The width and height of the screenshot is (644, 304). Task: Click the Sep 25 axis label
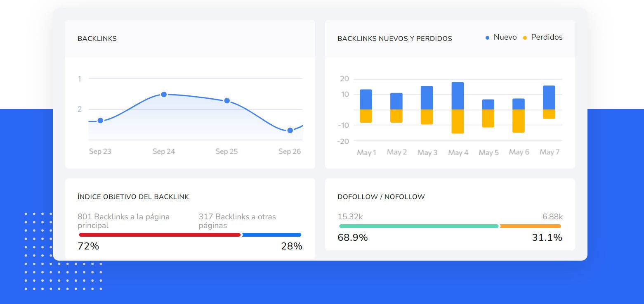click(x=227, y=152)
